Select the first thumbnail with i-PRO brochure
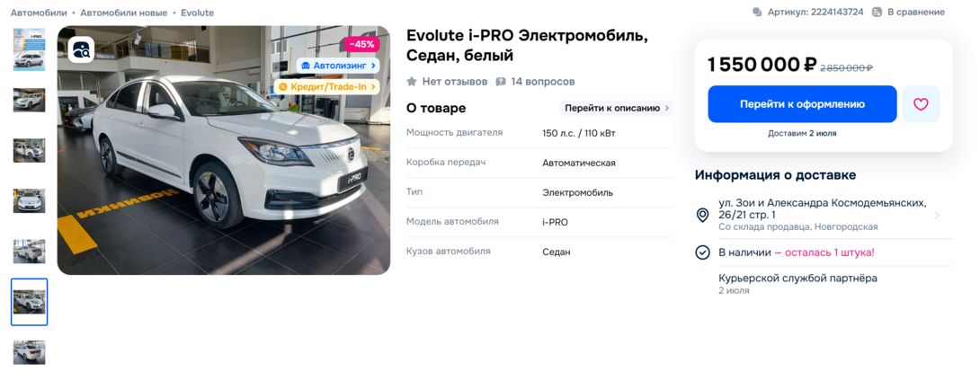Screen dimensions: 980x372 (30, 49)
